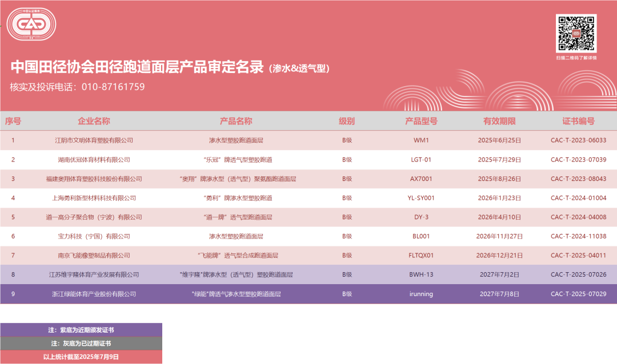Click certificate number CAC-T-2025-04011
The height and width of the screenshot is (364, 617).
coord(578,256)
